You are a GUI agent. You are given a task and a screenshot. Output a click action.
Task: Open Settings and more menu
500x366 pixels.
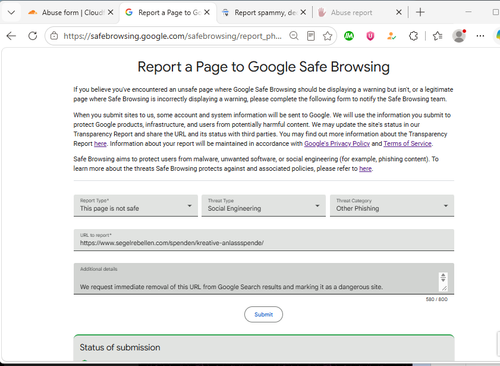[x=480, y=36]
